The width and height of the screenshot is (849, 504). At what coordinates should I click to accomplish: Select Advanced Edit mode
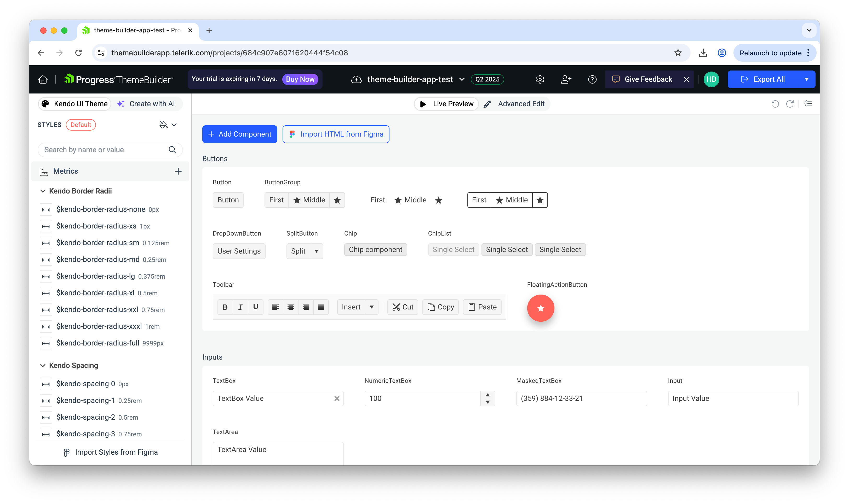(515, 104)
